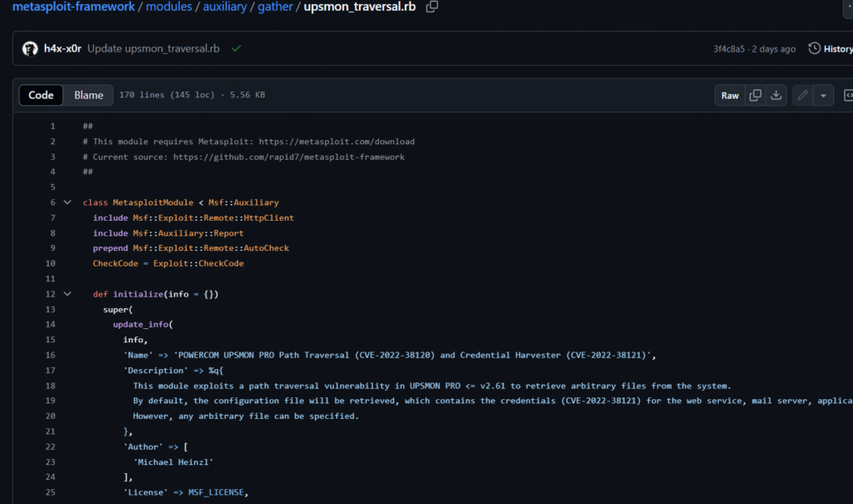The width and height of the screenshot is (853, 504).
Task: Go to modules breadcrumb folder
Action: 168,7
